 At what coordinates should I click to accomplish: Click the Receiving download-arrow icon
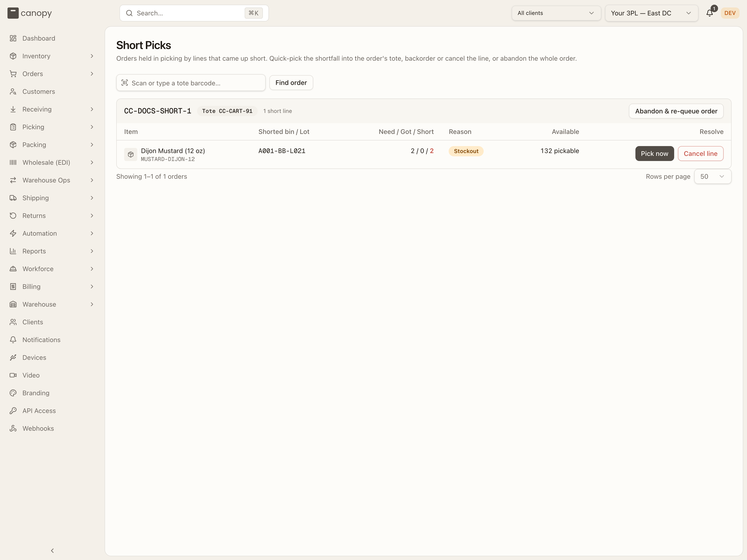(x=13, y=109)
